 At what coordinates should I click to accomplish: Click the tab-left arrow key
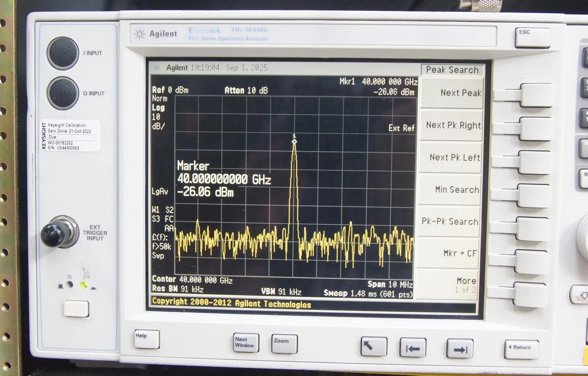pyautogui.click(x=413, y=347)
